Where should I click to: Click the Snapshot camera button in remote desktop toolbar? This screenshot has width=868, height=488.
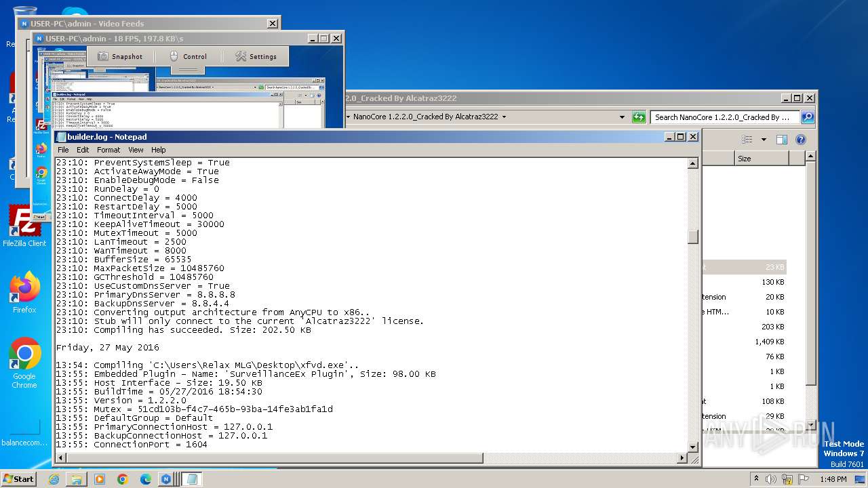coord(120,56)
